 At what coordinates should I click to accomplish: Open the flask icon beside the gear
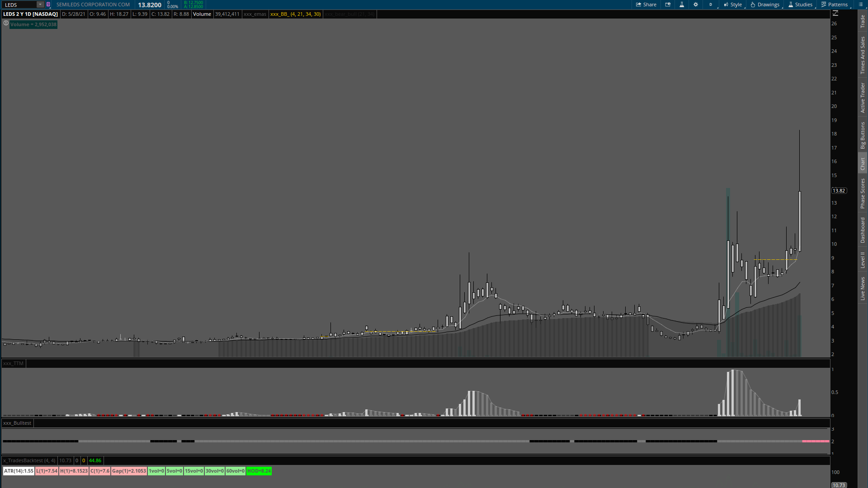coord(682,5)
